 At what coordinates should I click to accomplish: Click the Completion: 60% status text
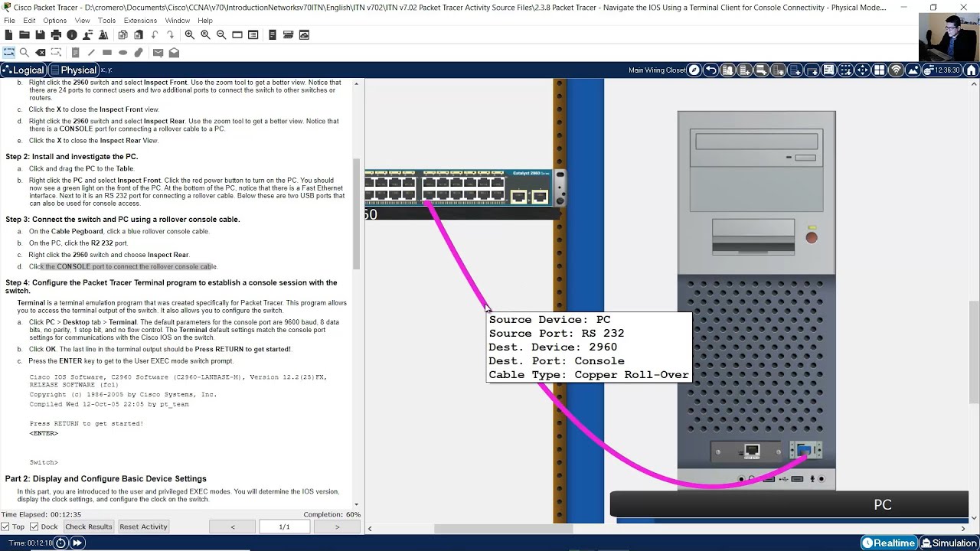coord(332,514)
